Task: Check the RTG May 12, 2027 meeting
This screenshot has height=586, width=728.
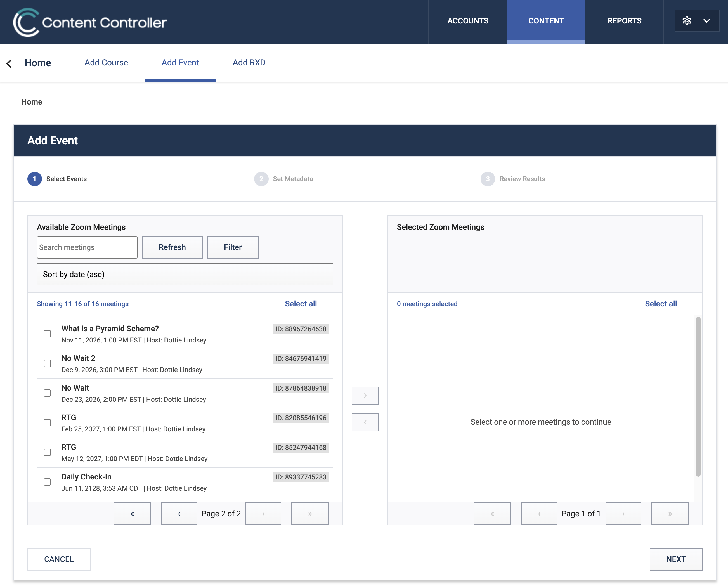Action: [x=47, y=452]
